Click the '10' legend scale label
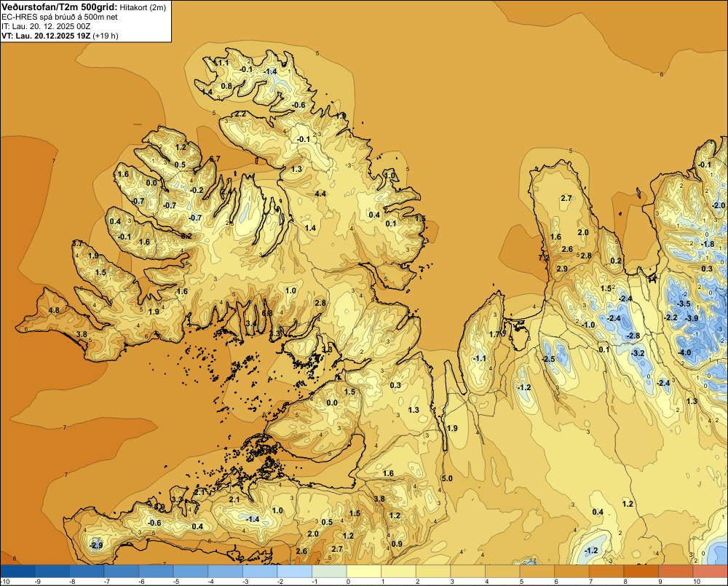The image size is (728, 586). point(697,582)
